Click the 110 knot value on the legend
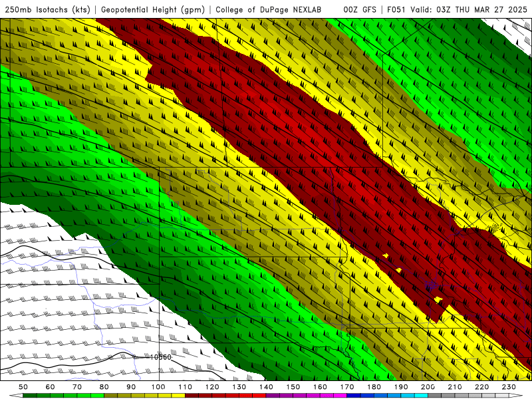532x399 pixels. [185, 387]
